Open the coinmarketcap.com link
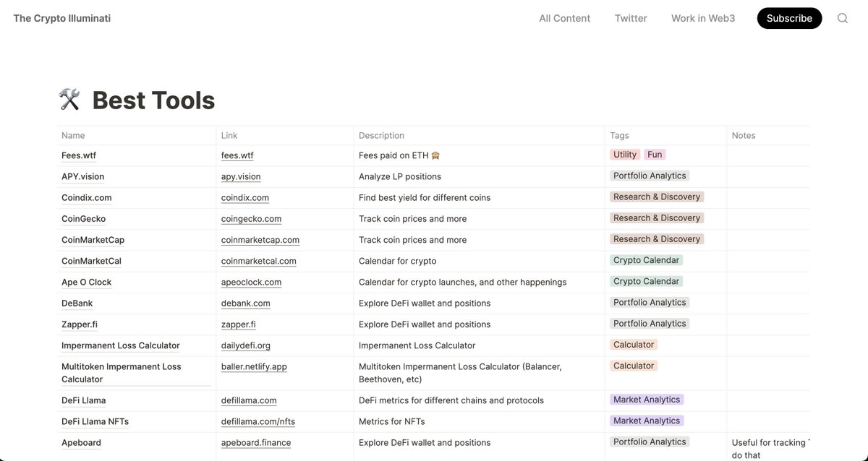The width and height of the screenshot is (868, 461). tap(260, 240)
